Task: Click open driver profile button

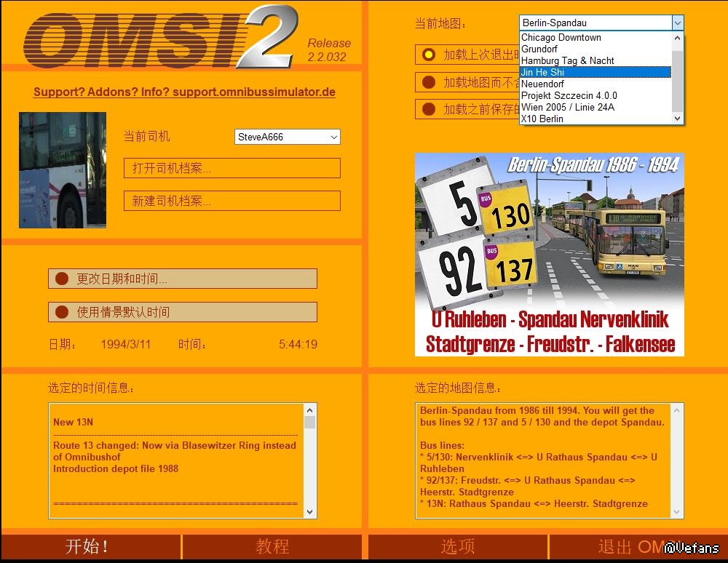Action: tap(232, 168)
